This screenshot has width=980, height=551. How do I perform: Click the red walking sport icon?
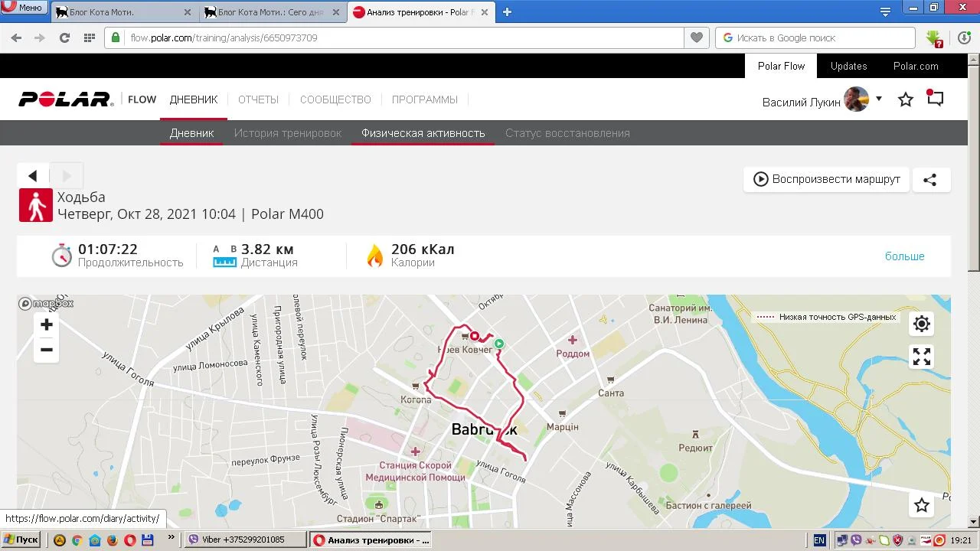pos(36,205)
